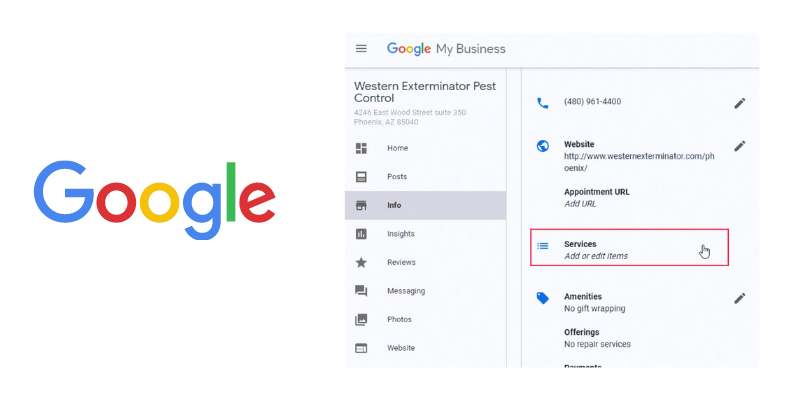
Task: Click the Messaging chat bubble icon
Action: (361, 291)
